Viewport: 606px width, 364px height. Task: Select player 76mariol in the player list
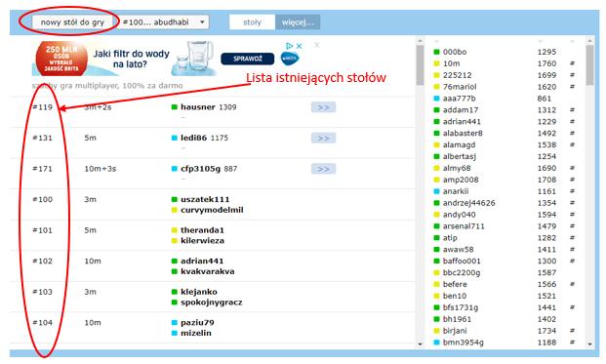coord(460,87)
